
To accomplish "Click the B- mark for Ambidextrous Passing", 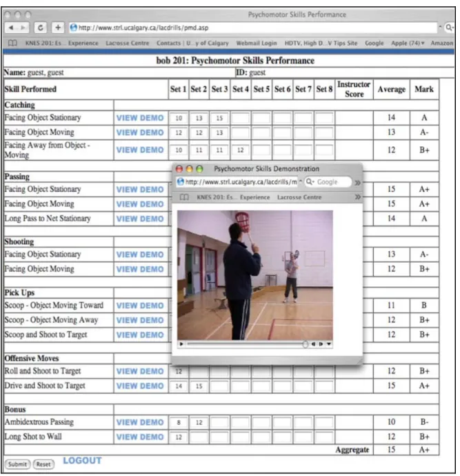I will [424, 422].
